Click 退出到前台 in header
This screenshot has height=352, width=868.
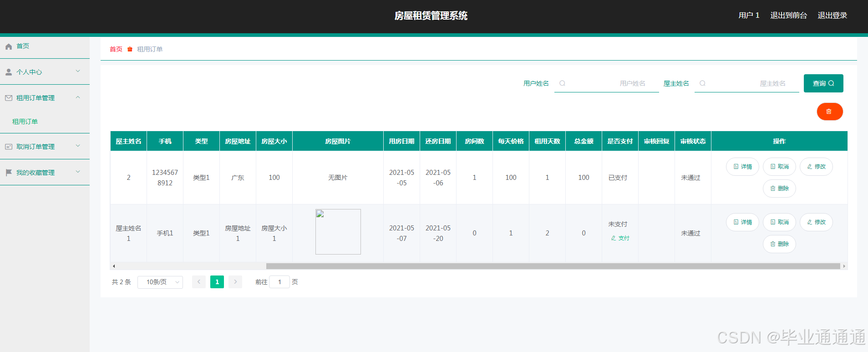(788, 15)
